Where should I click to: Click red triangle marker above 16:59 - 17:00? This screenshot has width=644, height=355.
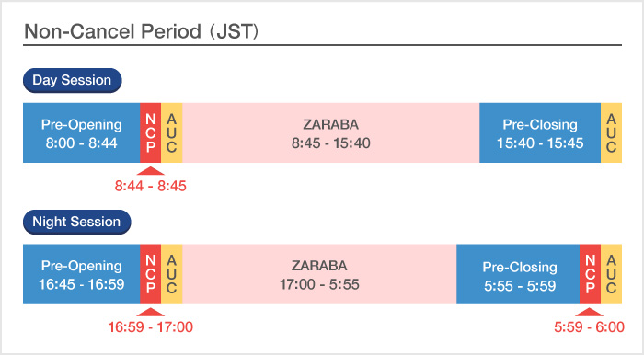click(150, 312)
